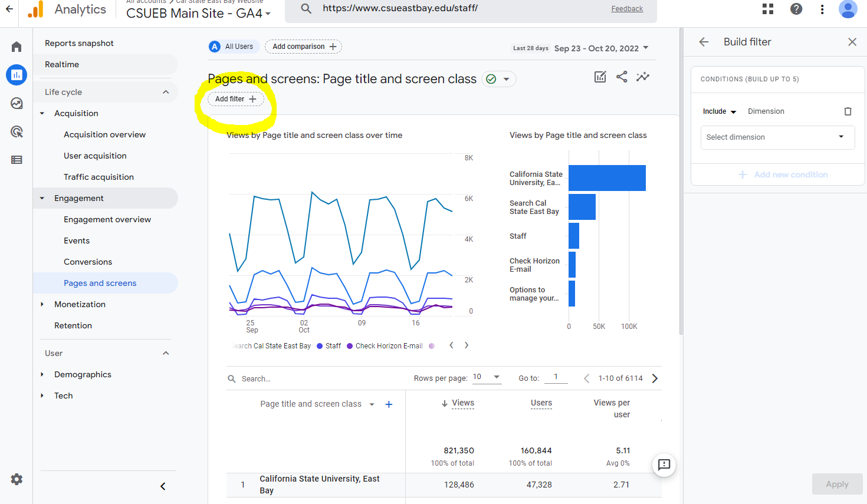
Task: Collapse the Acquisition tree group
Action: click(42, 113)
